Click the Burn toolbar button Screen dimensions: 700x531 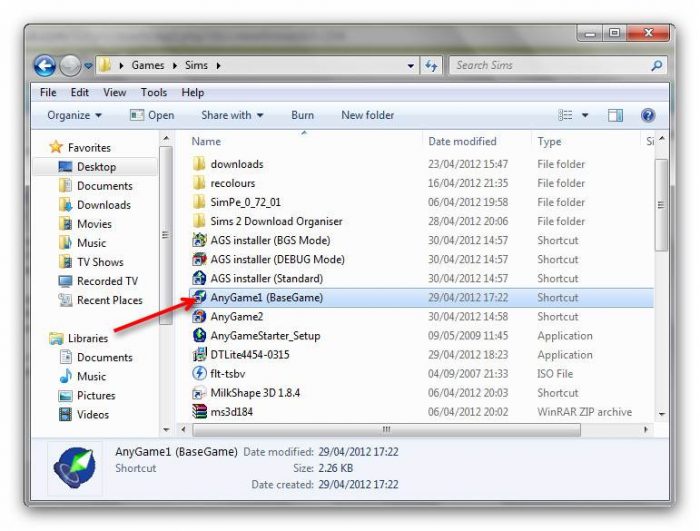coord(302,115)
